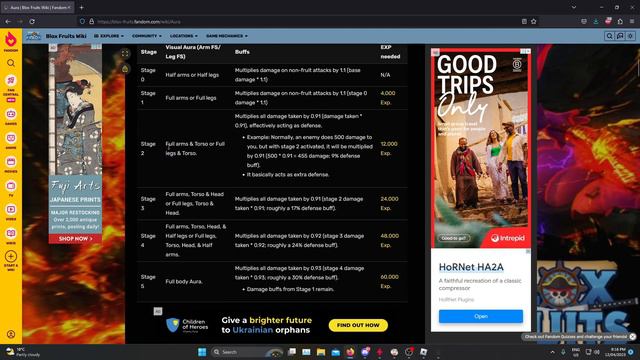Open a new browser tab
Image resolution: width=640 pixels, height=360 pixels.
coord(82,7)
